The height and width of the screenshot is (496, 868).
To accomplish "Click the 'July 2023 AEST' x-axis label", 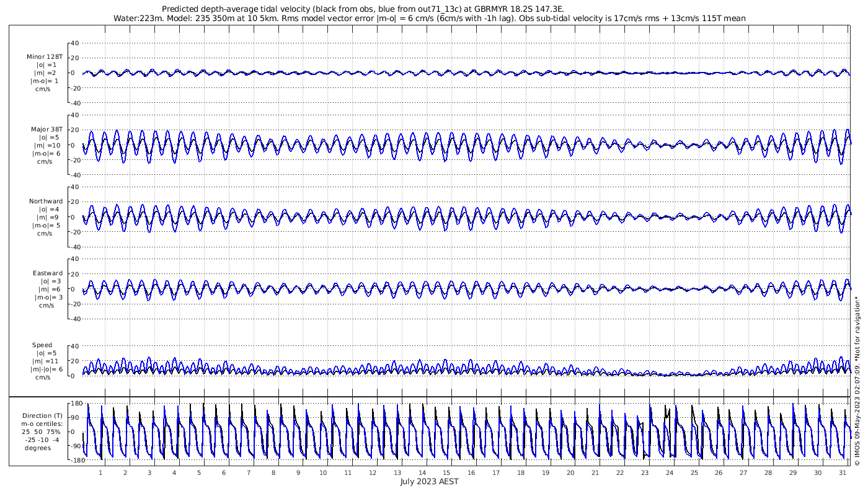I will [430, 482].
